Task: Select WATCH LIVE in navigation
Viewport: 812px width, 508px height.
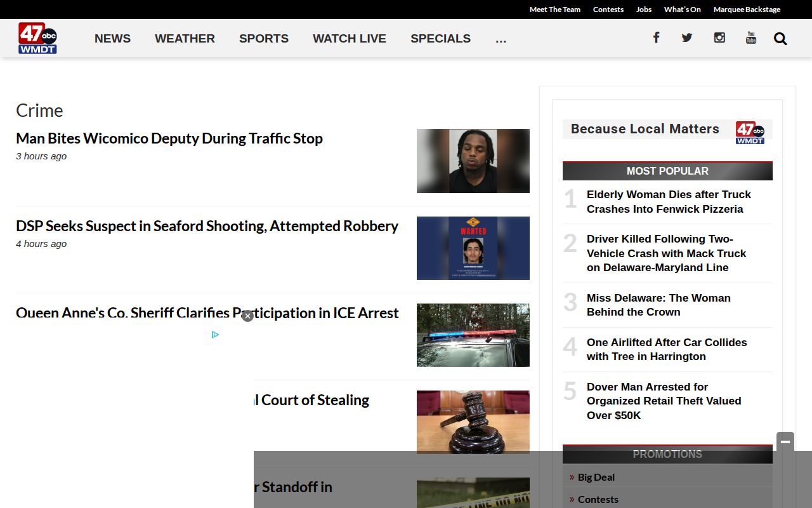Action: pyautogui.click(x=350, y=39)
